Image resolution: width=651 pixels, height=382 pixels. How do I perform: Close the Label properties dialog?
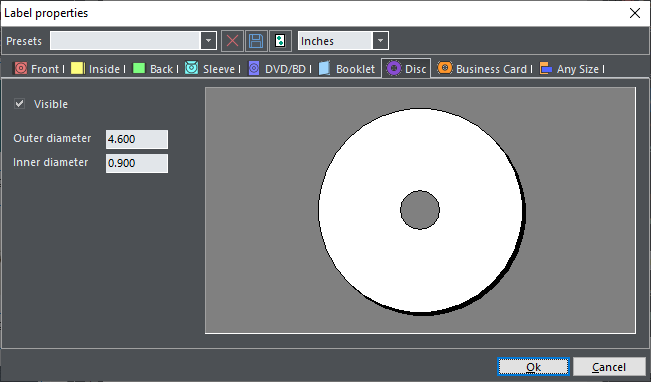[635, 13]
